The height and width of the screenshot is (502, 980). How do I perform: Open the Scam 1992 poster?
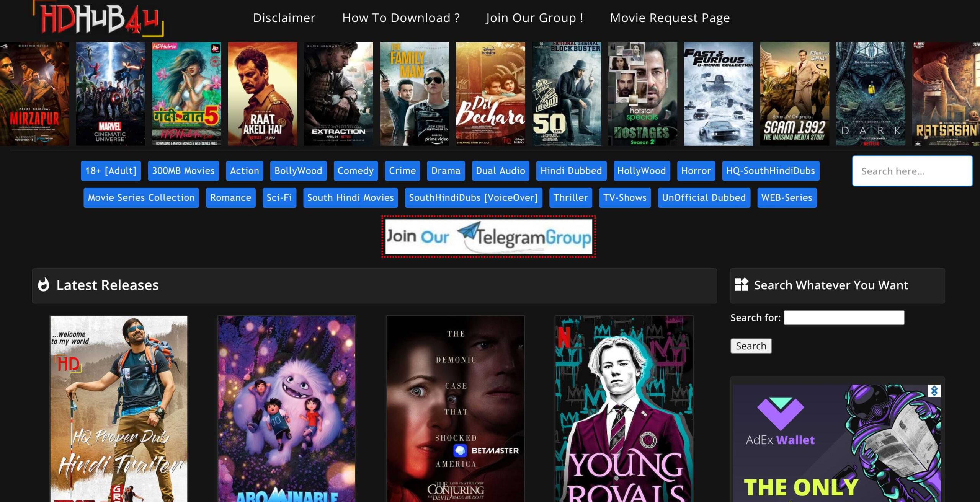click(x=794, y=94)
